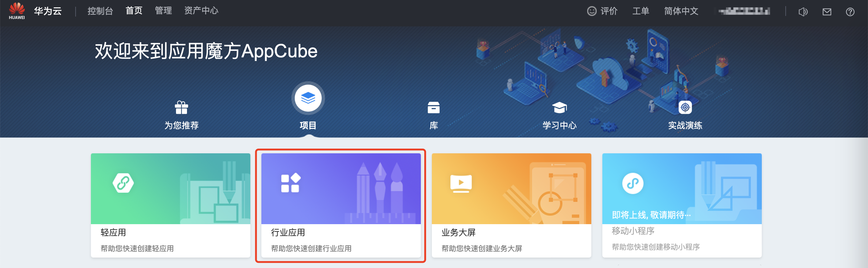This screenshot has width=868, height=268.
Task: Switch to the 库 tab
Action: pos(434,125)
